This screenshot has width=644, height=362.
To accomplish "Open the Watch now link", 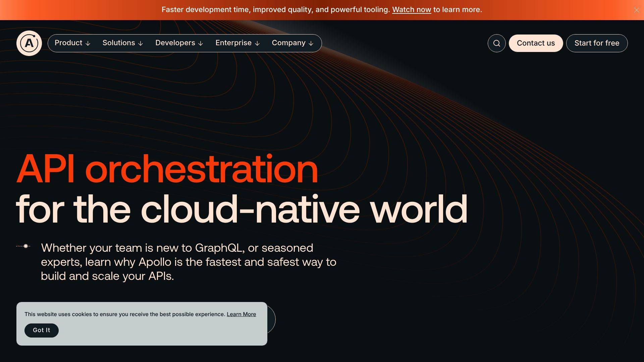I will (412, 10).
